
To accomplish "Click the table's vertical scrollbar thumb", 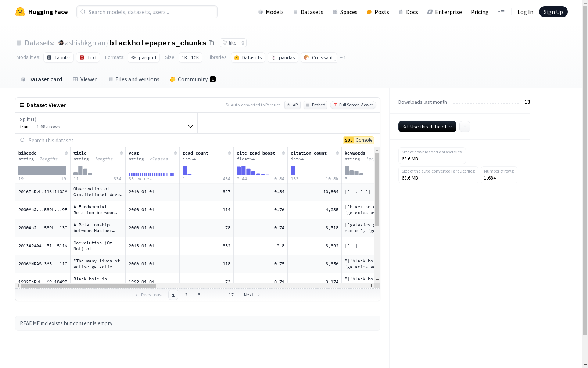I will click(377, 190).
